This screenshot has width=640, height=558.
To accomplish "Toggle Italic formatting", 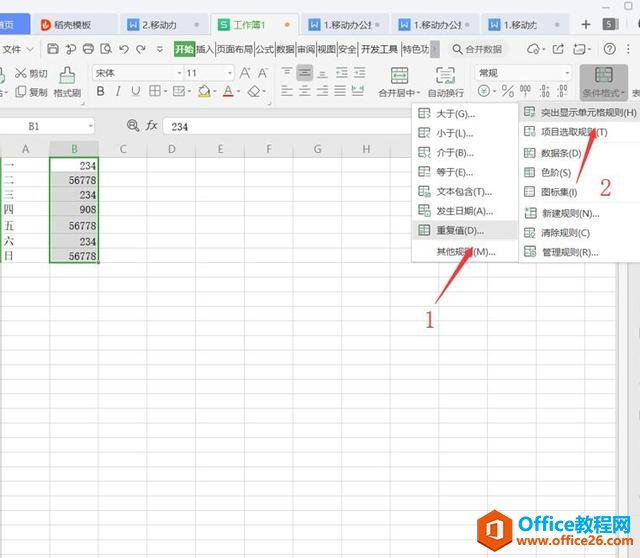I will coord(118,91).
